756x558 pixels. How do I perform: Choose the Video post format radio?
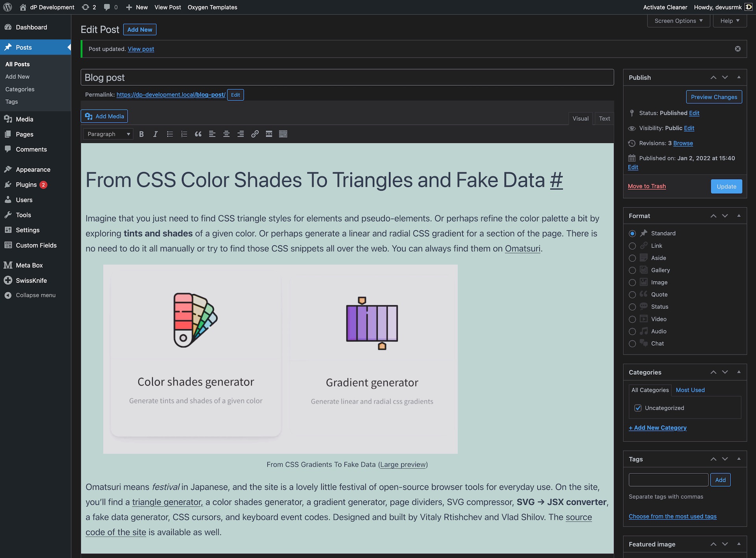(x=632, y=319)
